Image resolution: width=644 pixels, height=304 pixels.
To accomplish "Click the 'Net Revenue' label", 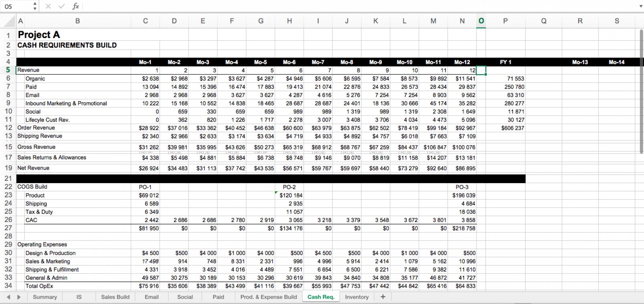I will coord(33,168).
